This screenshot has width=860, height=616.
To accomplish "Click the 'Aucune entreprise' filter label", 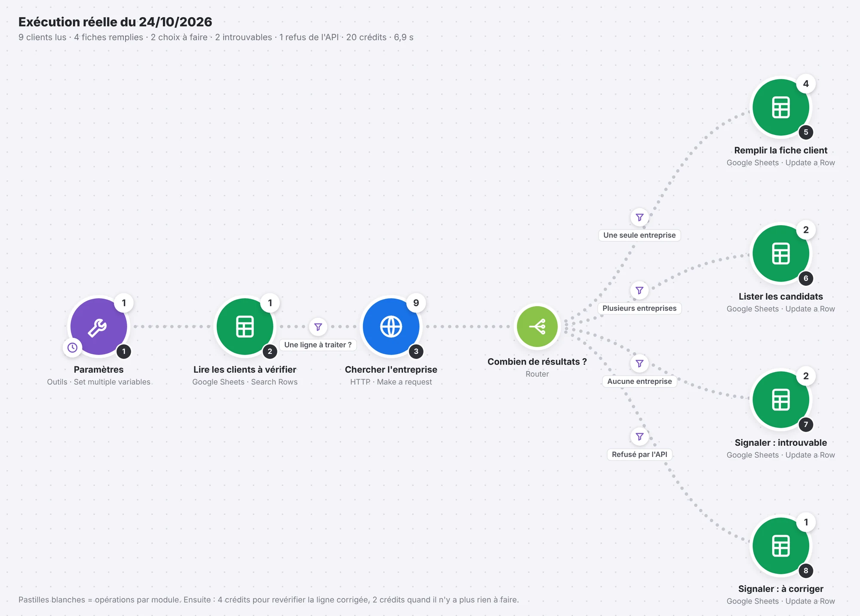I will pos(639,381).
